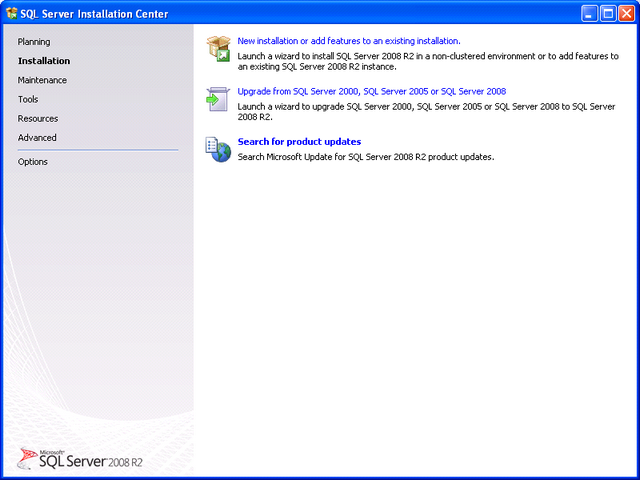Click the product updates globe icon

[x=218, y=149]
